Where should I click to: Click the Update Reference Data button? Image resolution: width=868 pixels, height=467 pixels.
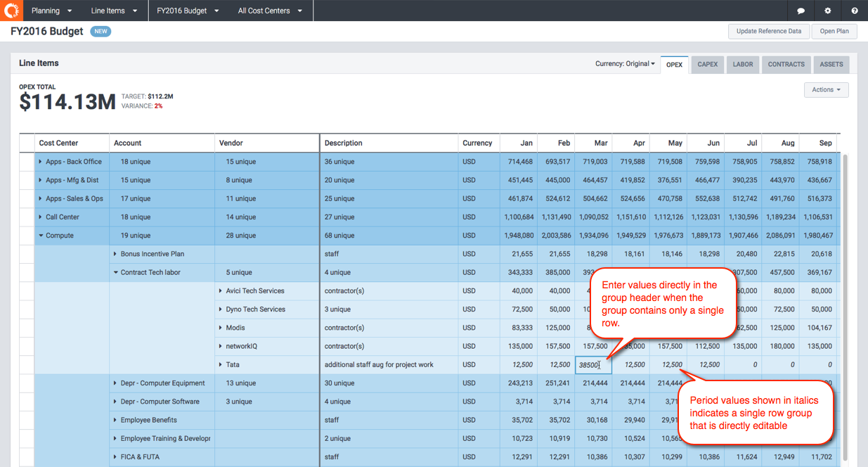(x=768, y=31)
